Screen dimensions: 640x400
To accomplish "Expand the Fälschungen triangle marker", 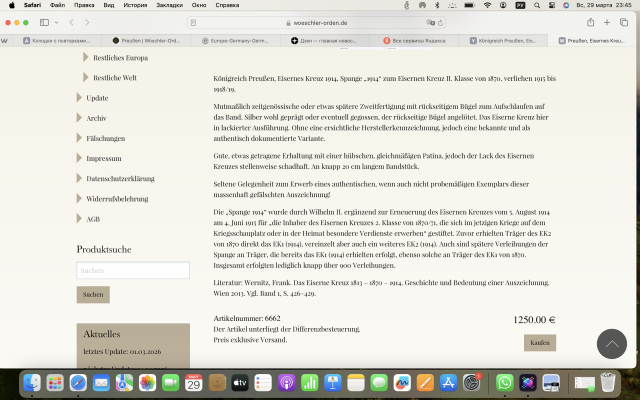I will (79, 138).
